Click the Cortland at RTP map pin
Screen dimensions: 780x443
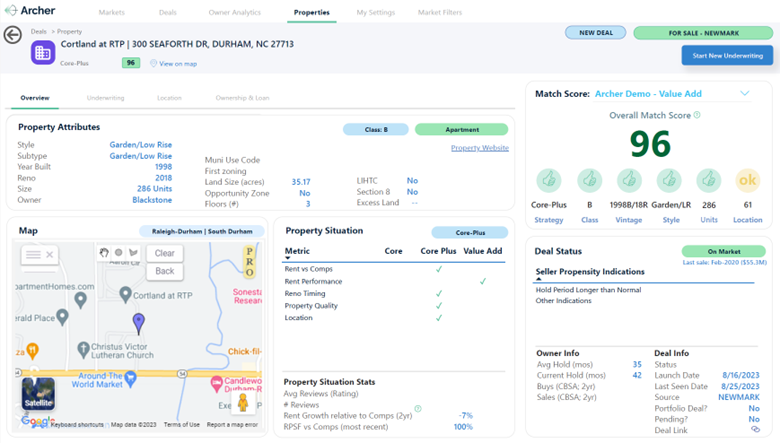tap(125, 294)
